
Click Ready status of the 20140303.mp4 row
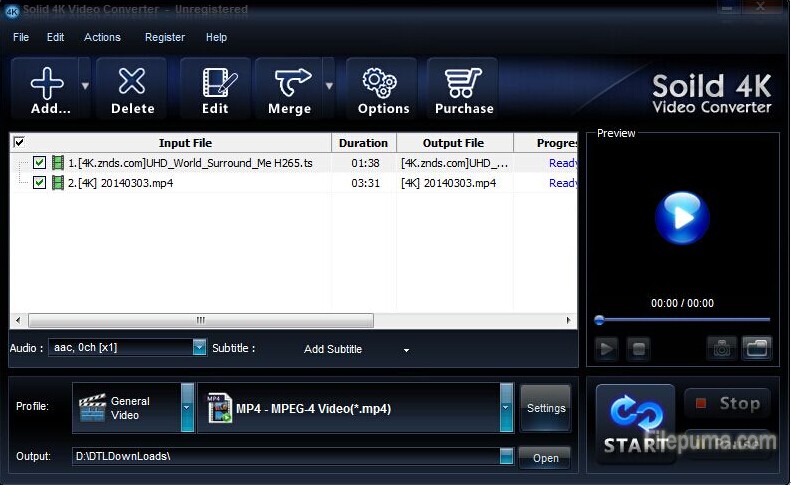coord(563,183)
